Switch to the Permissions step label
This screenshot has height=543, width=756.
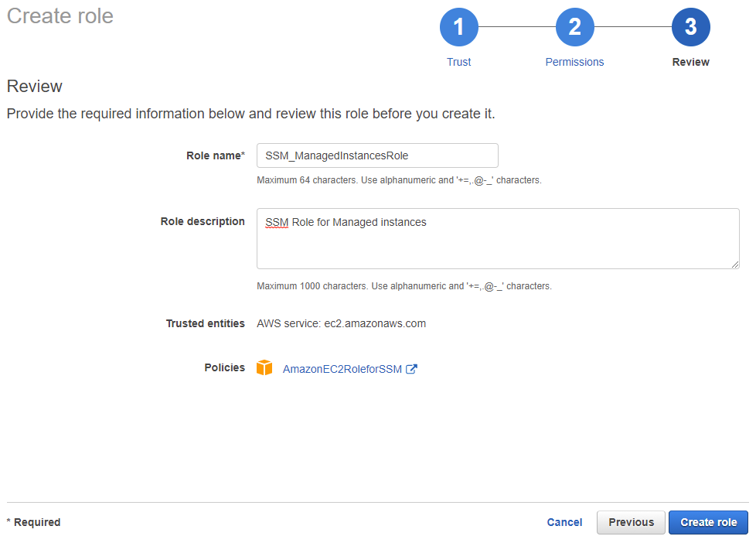point(574,62)
